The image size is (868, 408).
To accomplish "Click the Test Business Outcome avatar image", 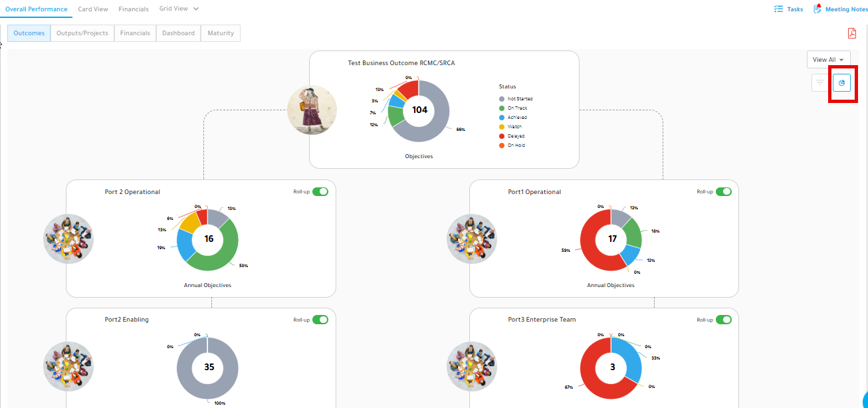I will pos(312,110).
